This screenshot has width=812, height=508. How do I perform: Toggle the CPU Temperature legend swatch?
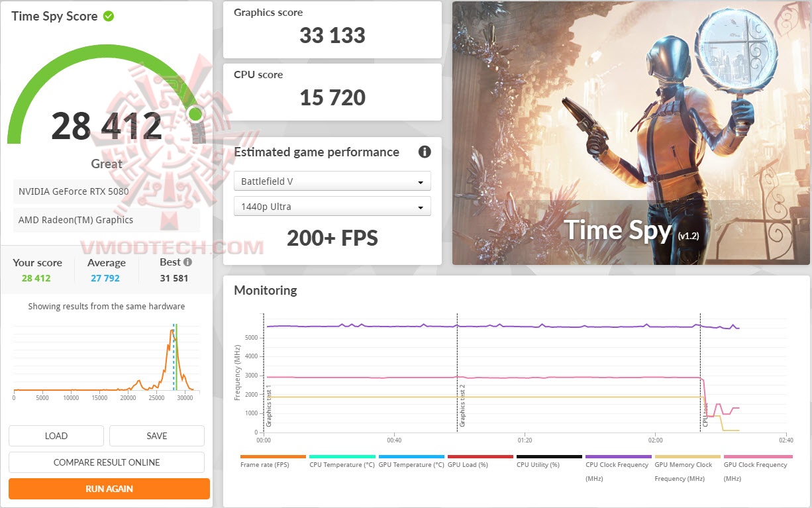342,456
